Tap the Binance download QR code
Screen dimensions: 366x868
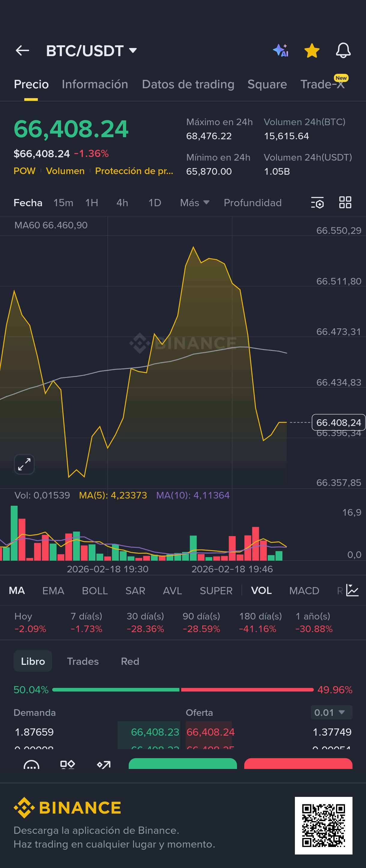(x=324, y=826)
